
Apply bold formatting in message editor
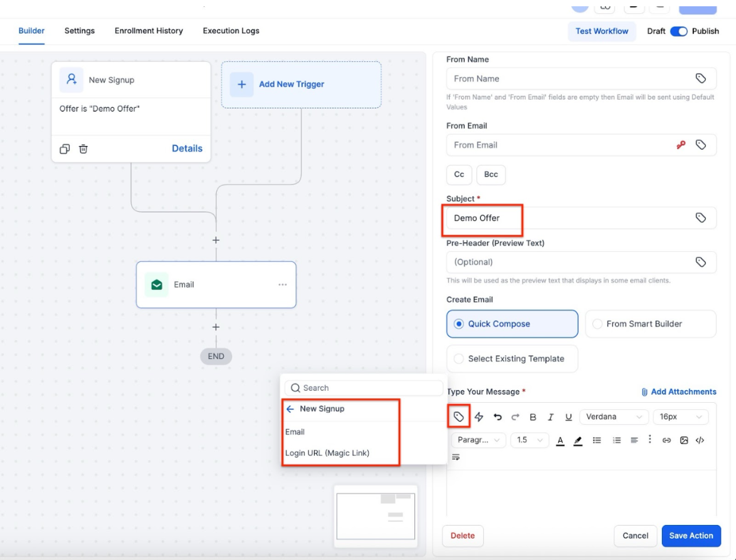[x=533, y=417]
